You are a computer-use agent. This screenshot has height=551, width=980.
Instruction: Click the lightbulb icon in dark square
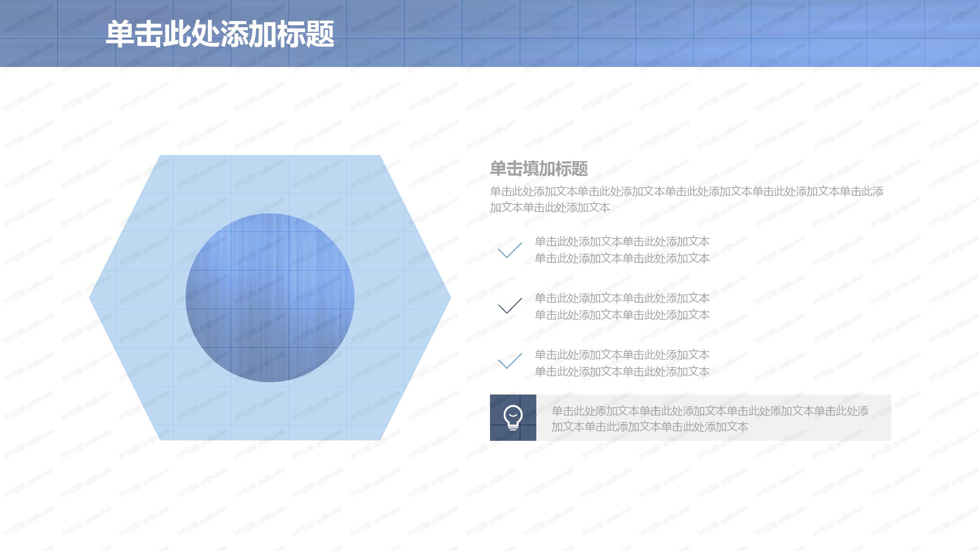pos(513,417)
